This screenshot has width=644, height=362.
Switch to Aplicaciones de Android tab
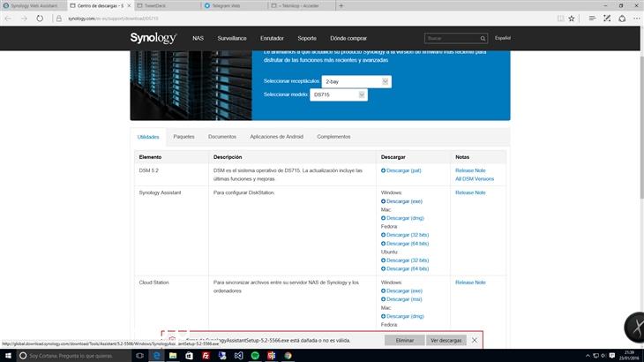pos(277,137)
